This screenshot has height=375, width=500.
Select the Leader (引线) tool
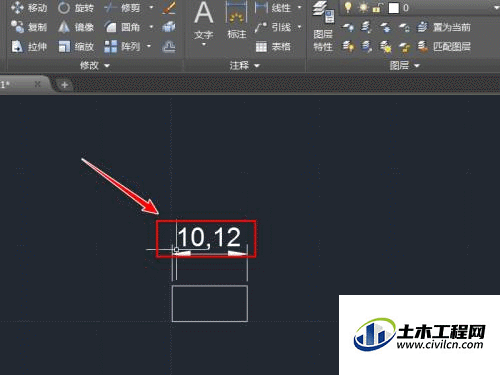[273, 27]
